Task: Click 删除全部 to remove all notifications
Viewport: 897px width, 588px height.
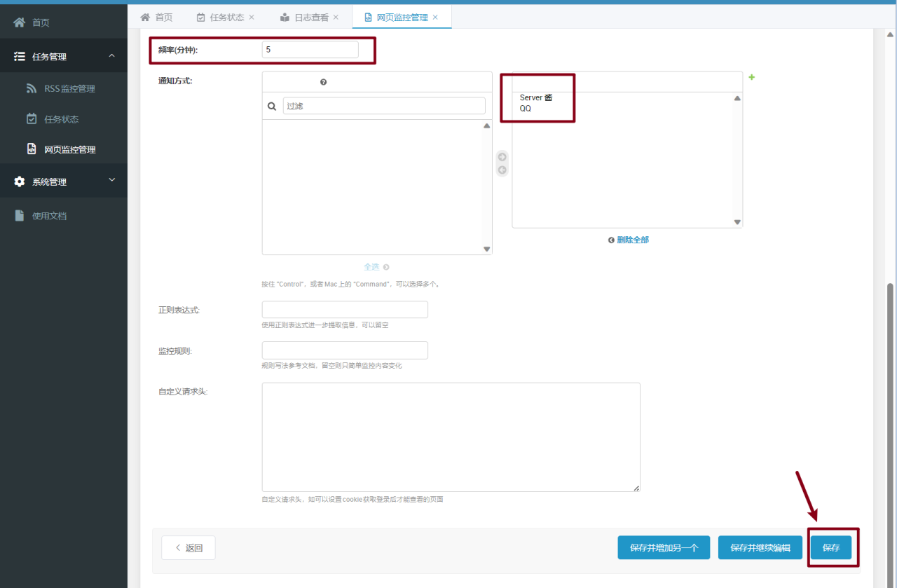Action: click(x=632, y=239)
